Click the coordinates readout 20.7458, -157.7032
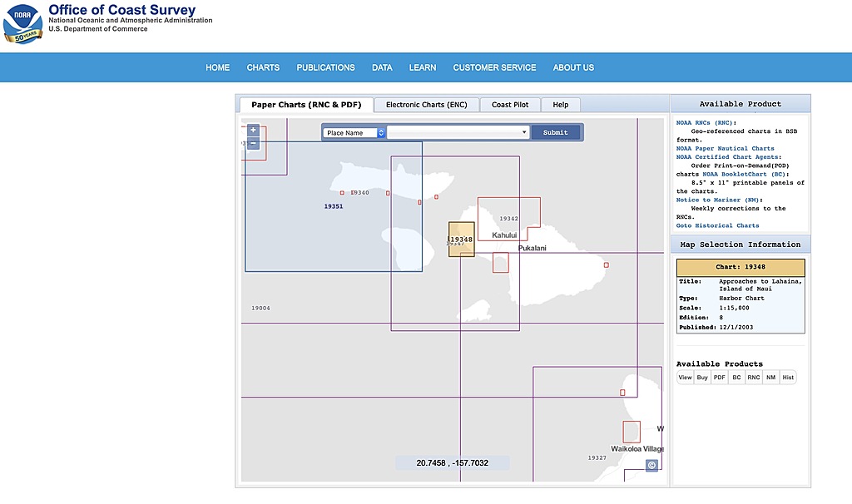The height and width of the screenshot is (504, 852). coord(452,463)
